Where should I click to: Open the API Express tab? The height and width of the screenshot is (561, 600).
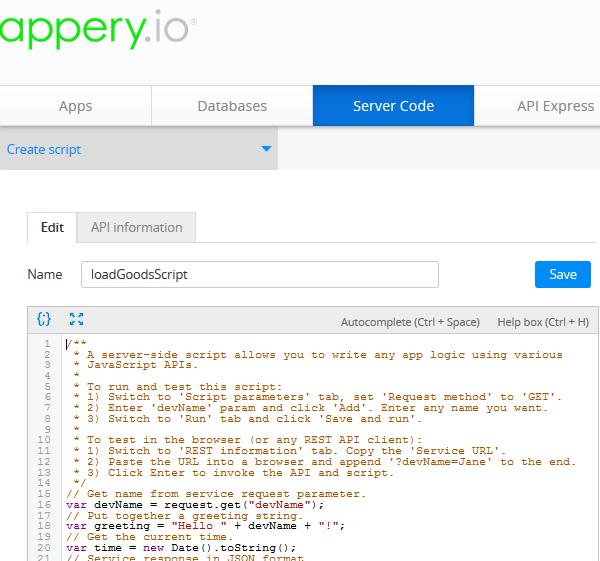click(555, 106)
